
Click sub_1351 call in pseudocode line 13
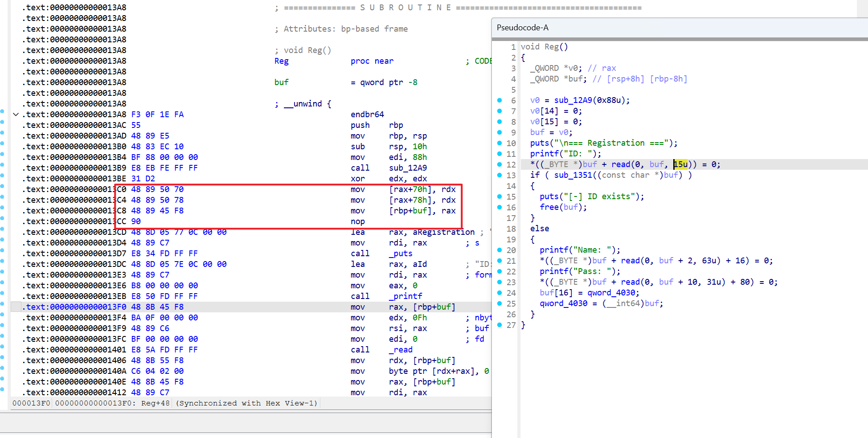573,175
